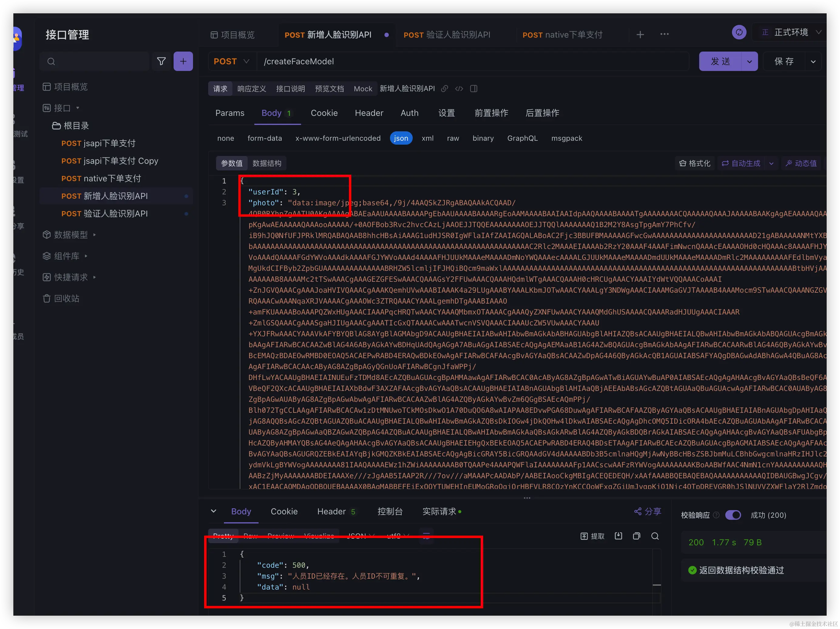Click the 格式化 format button
The width and height of the screenshot is (840, 629).
(695, 163)
